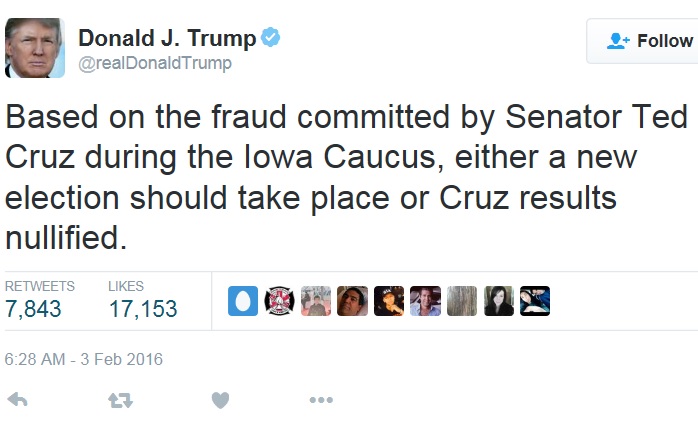Image resolution: width=698 pixels, height=440 pixels.
Task: Open the Donald J. Trump display name link
Action: coord(166,38)
